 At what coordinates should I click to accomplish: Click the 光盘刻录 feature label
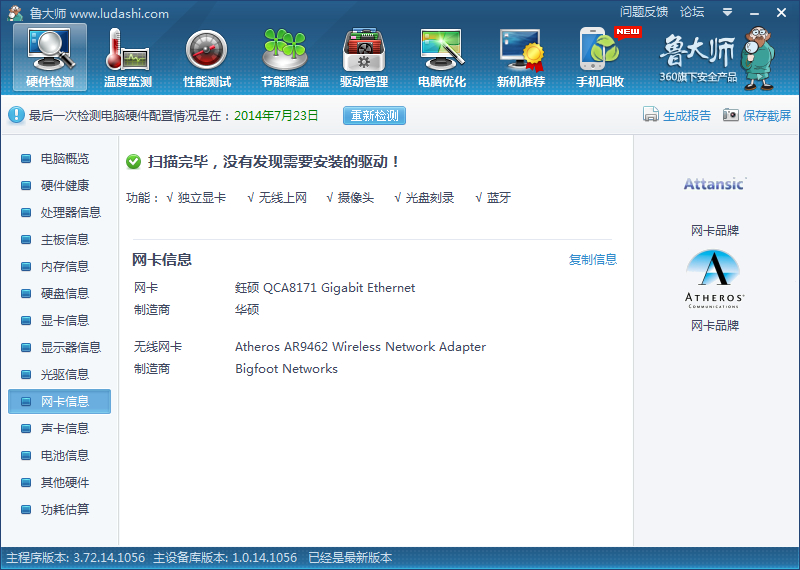tap(430, 197)
